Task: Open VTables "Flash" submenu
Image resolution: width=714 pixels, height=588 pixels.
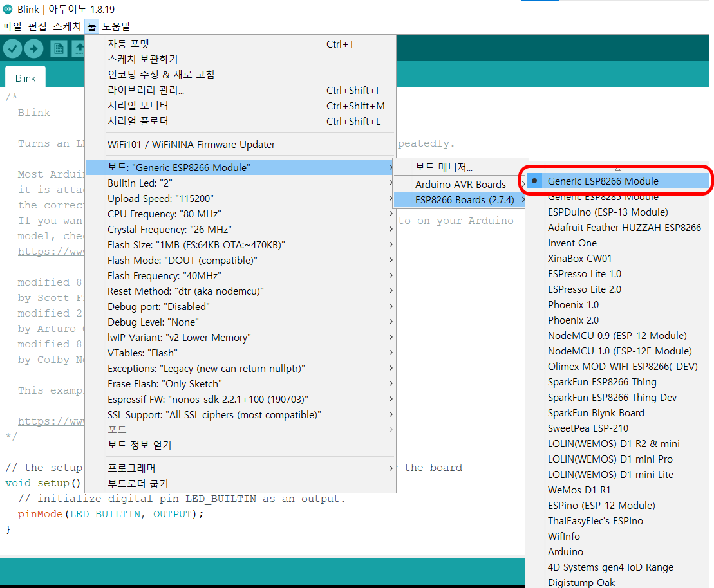Action: (240, 353)
